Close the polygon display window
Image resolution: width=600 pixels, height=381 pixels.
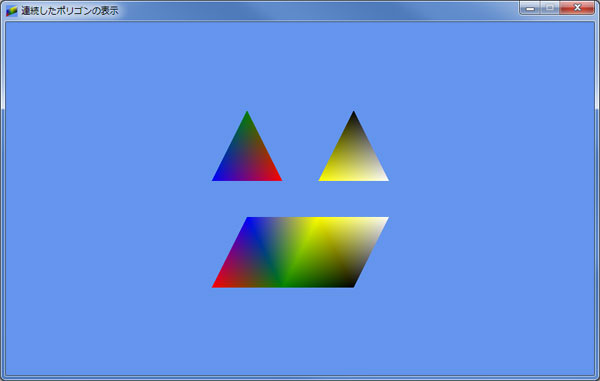[x=577, y=8]
